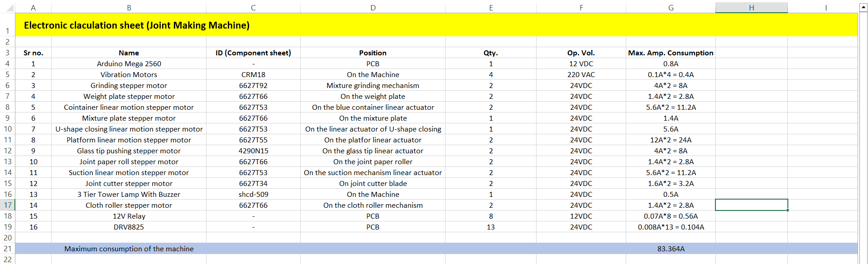Click the DRV8825 name cell
868x264 pixels.
[x=129, y=227]
